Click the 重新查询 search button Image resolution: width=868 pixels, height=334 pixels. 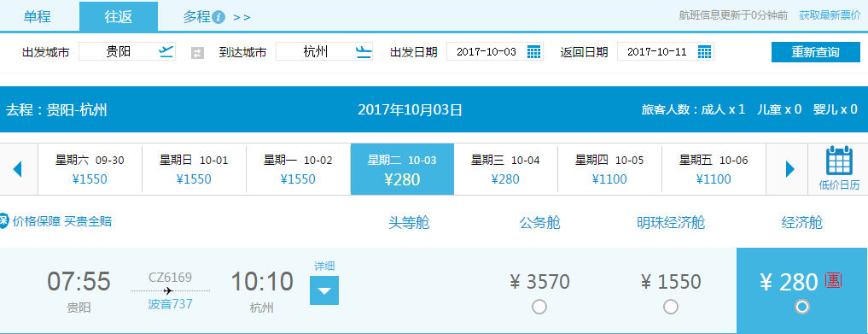point(815,52)
